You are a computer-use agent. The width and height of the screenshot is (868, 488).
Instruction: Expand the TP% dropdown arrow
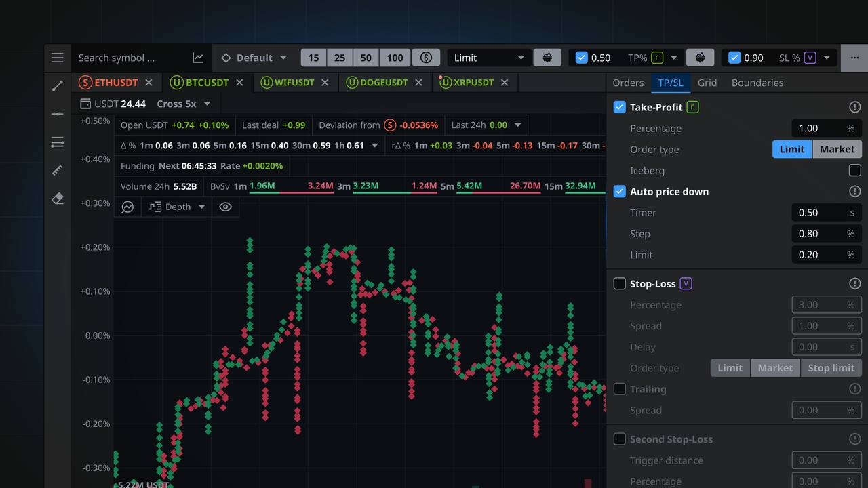click(x=674, y=58)
